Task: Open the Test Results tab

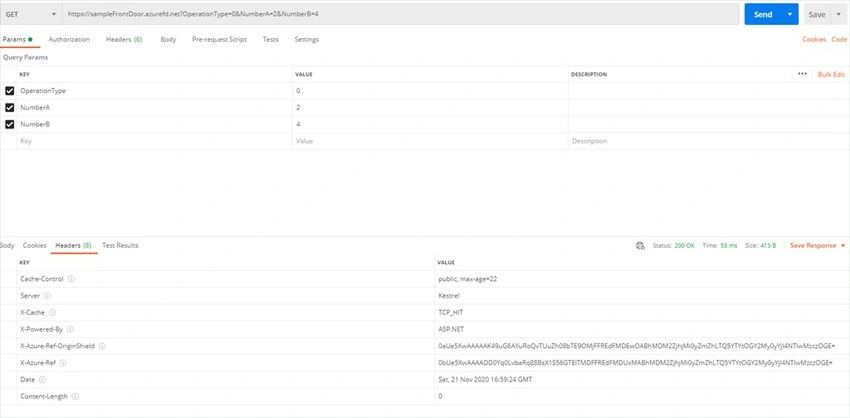Action: 120,246
